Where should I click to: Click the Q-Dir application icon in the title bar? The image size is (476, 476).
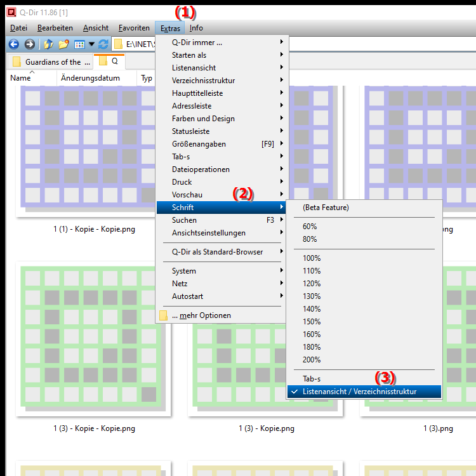tap(11, 12)
